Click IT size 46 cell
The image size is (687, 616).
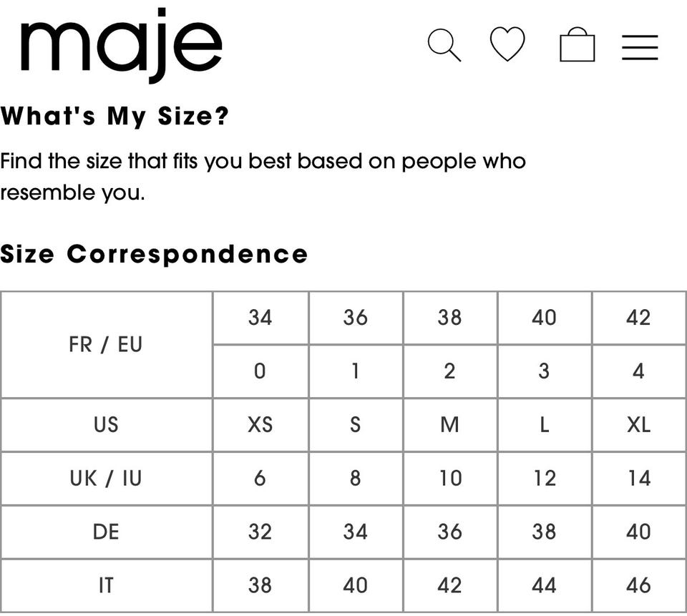(638, 585)
